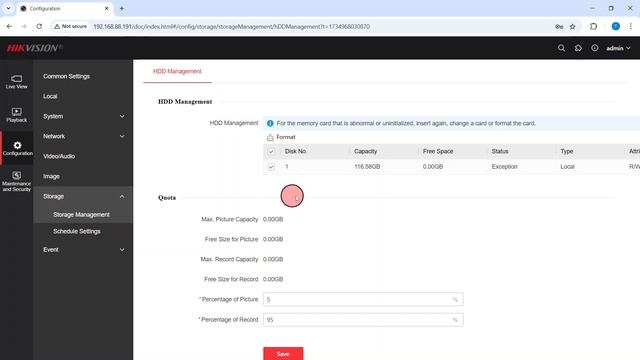Click the Percentage of Picture field
640x360 pixels.
(363, 300)
